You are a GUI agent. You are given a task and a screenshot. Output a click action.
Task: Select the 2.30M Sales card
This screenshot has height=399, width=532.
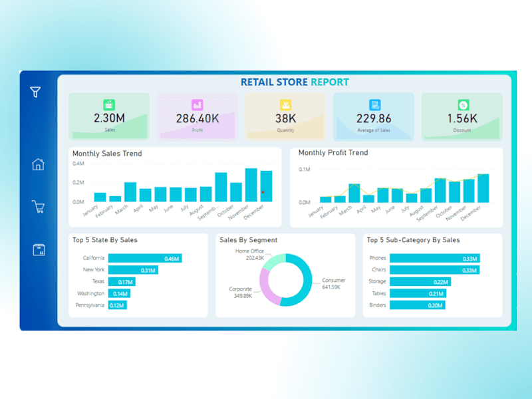(109, 116)
